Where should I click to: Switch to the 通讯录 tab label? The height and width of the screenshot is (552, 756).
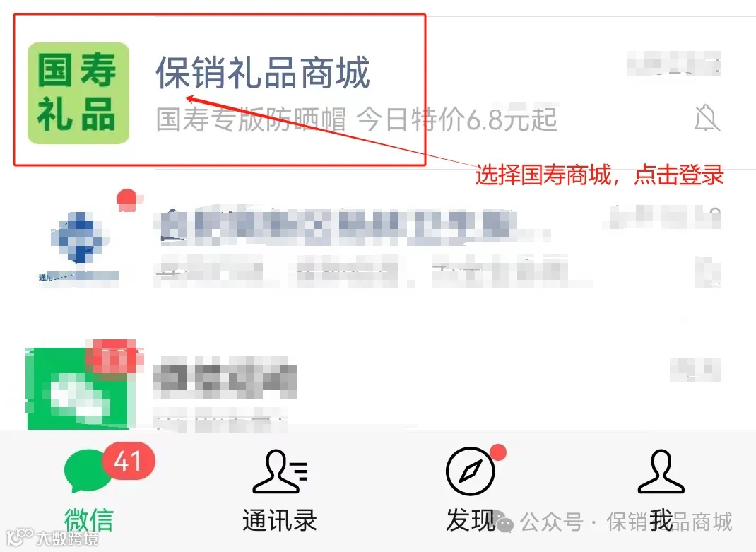pos(280,520)
